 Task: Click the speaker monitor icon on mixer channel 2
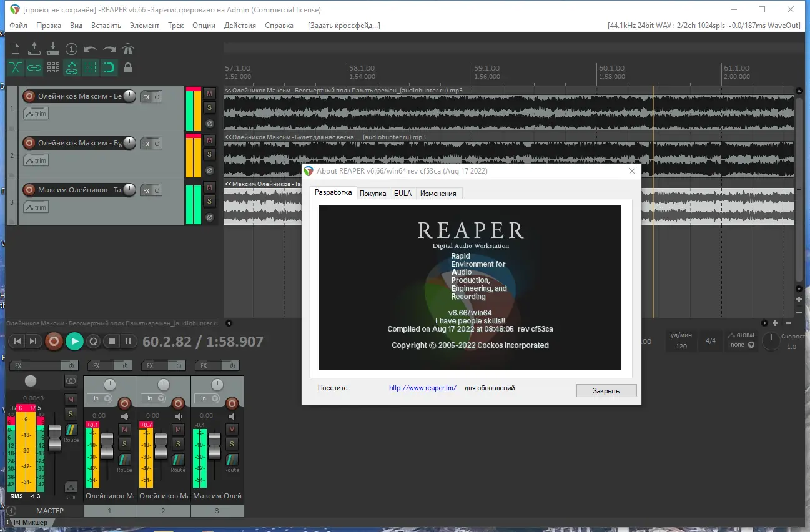pyautogui.click(x=178, y=416)
